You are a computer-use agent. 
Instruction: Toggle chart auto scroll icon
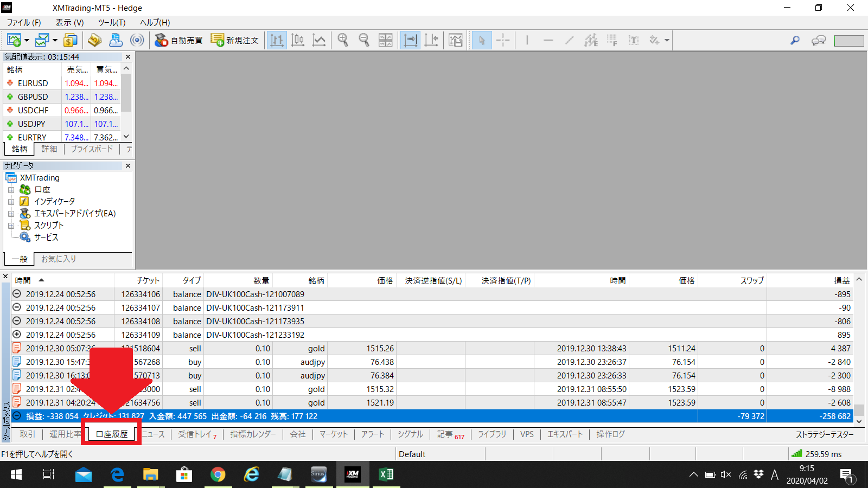(x=411, y=40)
